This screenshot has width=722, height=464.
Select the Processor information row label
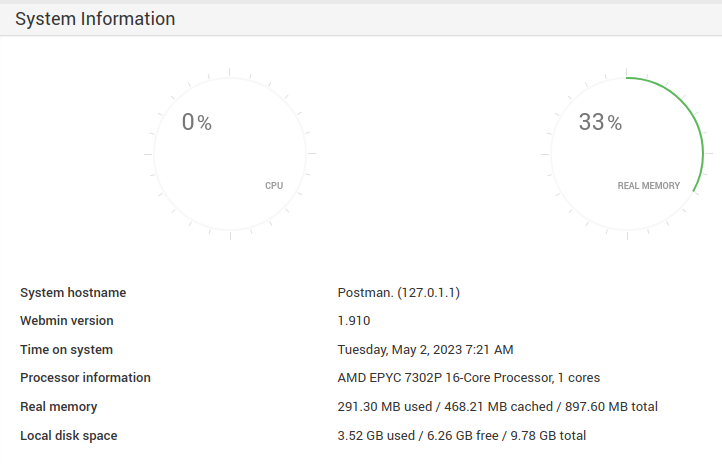pyautogui.click(x=85, y=378)
